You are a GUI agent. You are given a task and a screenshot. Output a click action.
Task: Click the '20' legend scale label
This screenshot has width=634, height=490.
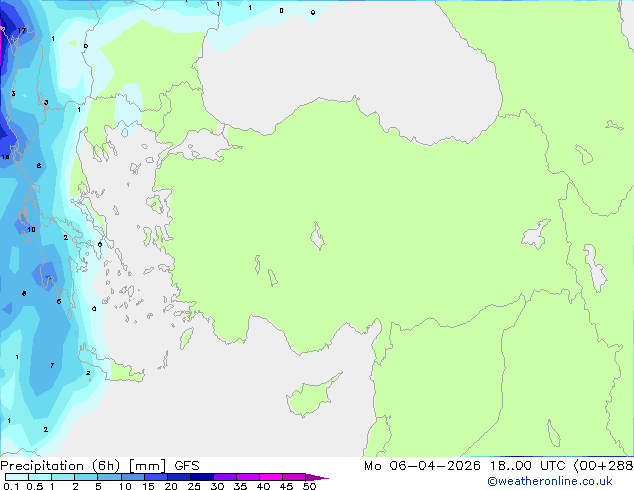[x=171, y=486]
